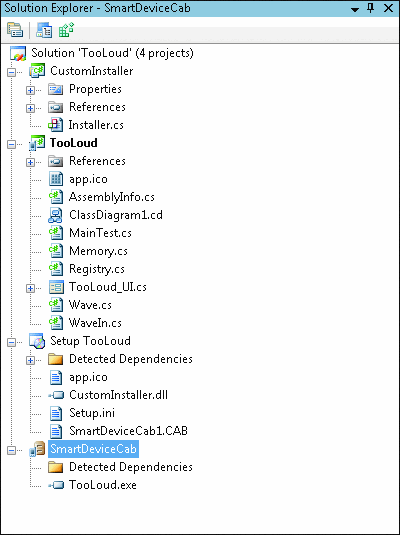This screenshot has width=400, height=535.
Task: Expand Detected Dependencies under Setup TooLoud
Action: 30,360
